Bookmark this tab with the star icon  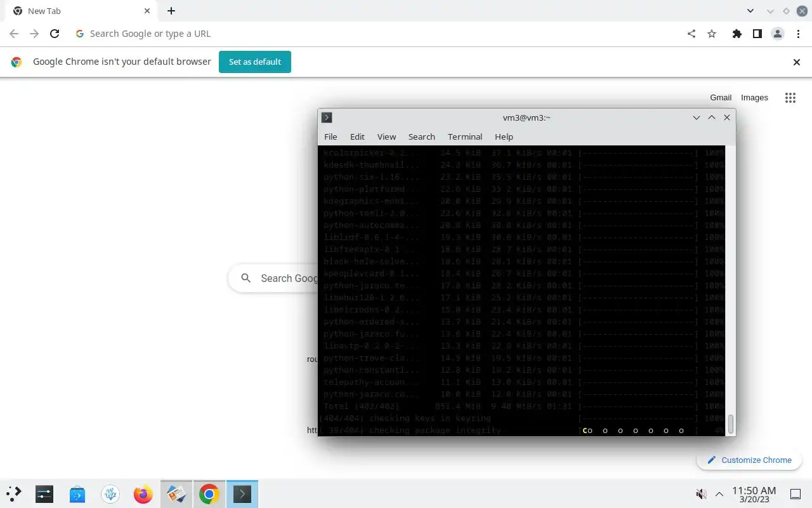[712, 34]
